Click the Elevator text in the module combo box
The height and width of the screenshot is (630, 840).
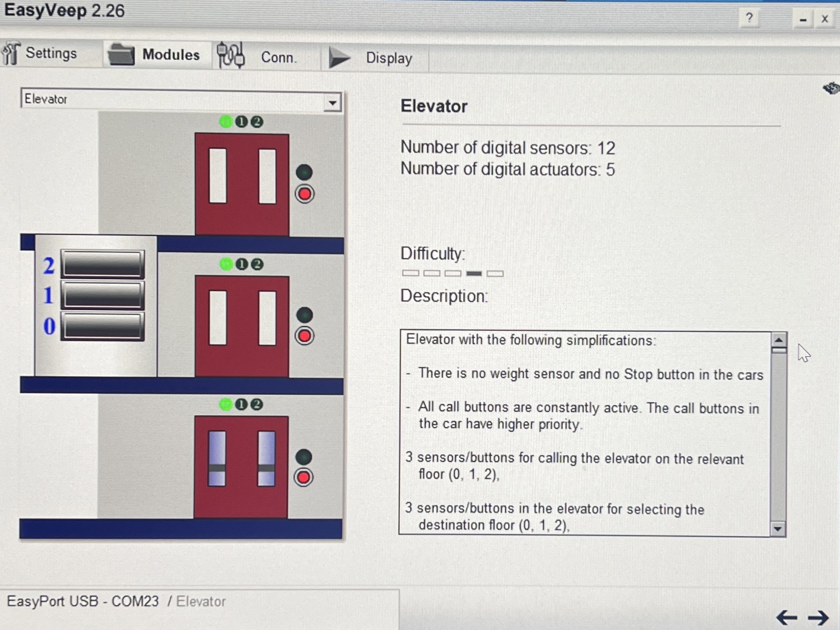pyautogui.click(x=46, y=99)
